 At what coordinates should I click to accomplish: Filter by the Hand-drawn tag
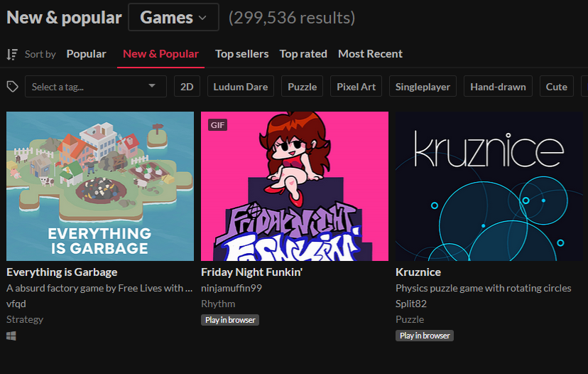tap(498, 87)
